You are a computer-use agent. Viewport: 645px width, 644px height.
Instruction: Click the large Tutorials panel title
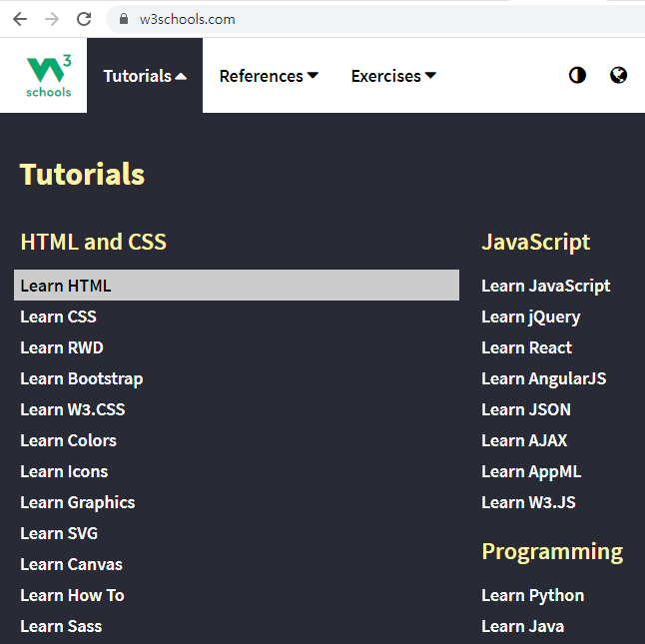click(82, 174)
